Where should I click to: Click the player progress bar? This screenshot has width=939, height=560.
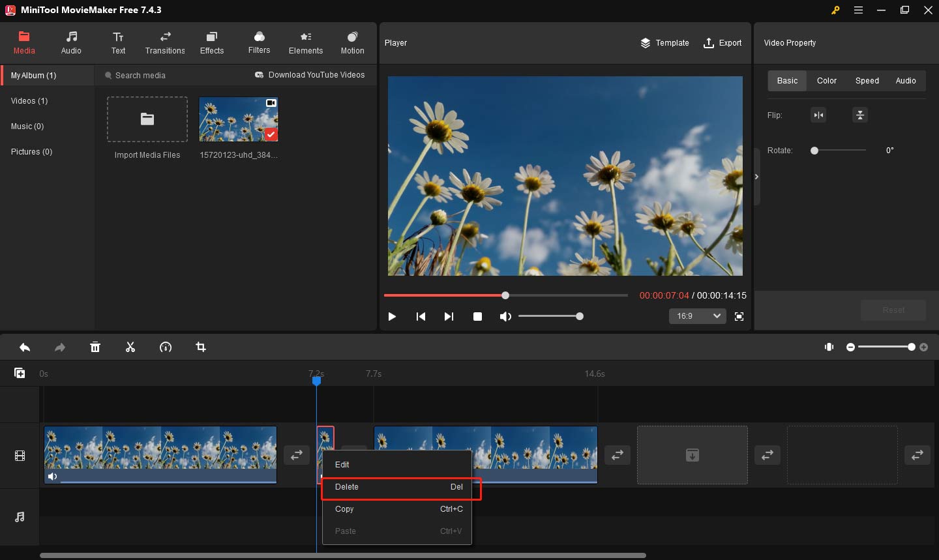click(505, 295)
